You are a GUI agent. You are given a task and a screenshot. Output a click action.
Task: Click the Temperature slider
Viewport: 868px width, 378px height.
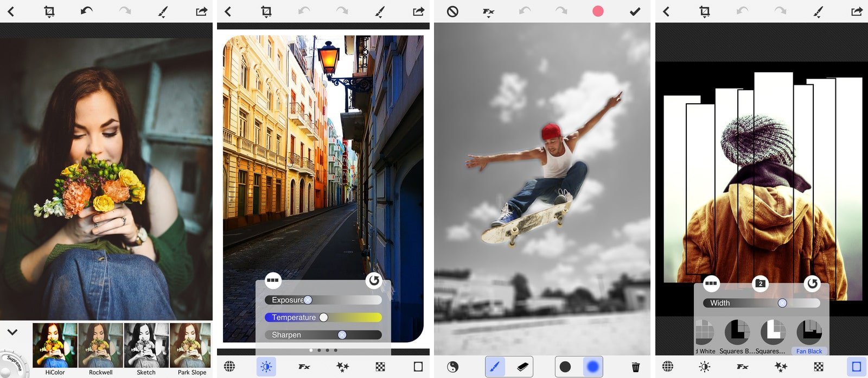[323, 317]
